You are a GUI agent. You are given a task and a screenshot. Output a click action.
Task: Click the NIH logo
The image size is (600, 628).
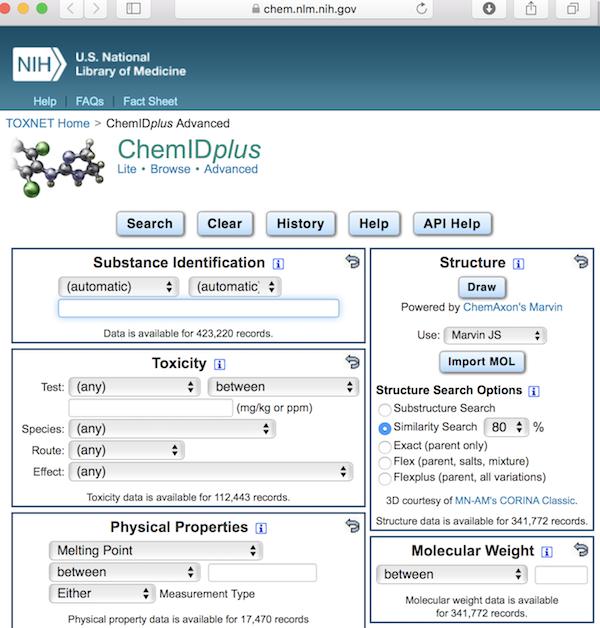39,64
